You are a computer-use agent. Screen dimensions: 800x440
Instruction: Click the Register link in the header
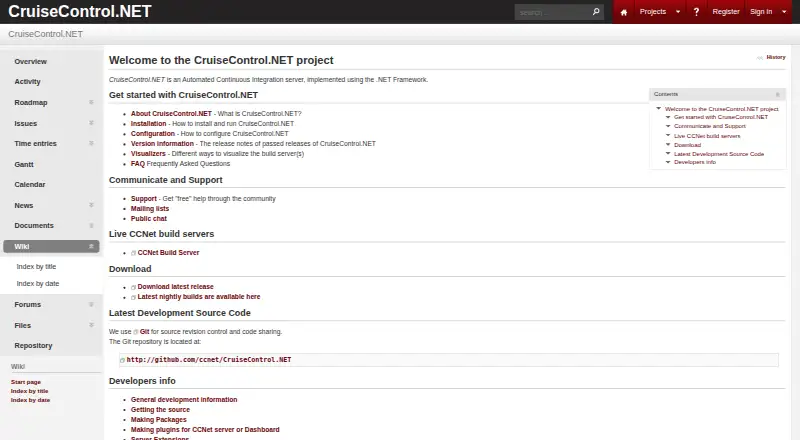coord(726,12)
